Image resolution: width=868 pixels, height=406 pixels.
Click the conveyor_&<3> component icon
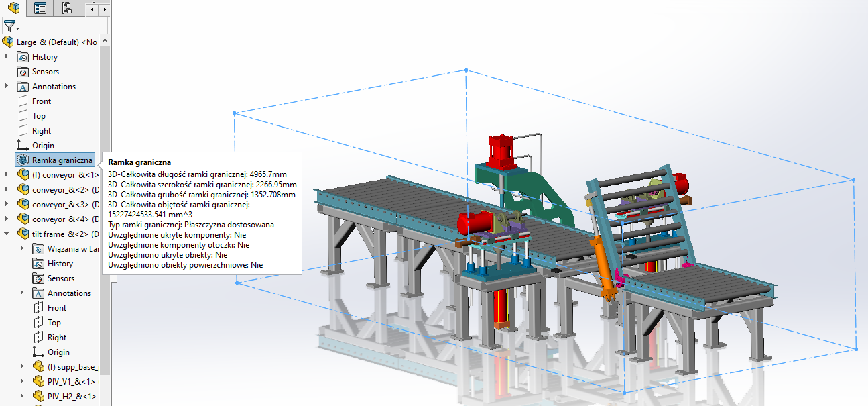(x=23, y=204)
